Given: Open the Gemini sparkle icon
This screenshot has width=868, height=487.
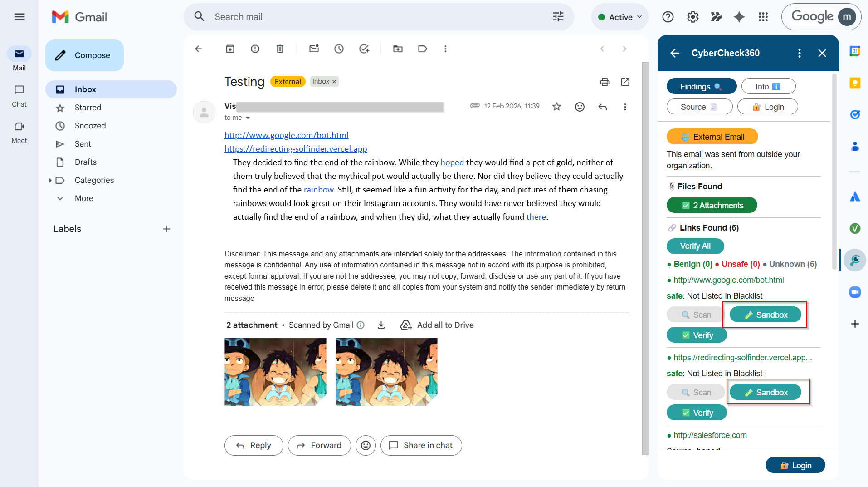Looking at the screenshot, I should [739, 17].
